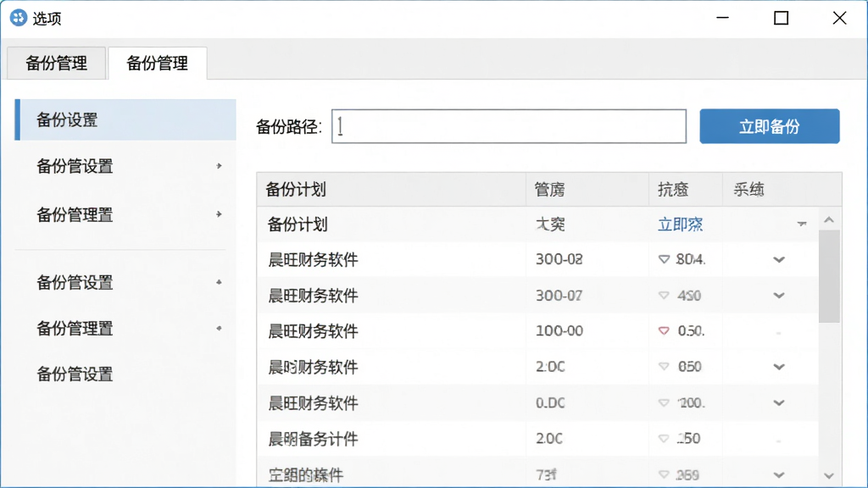
Task: Select the red heart icon in the 100-00 row
Action: click(x=664, y=331)
